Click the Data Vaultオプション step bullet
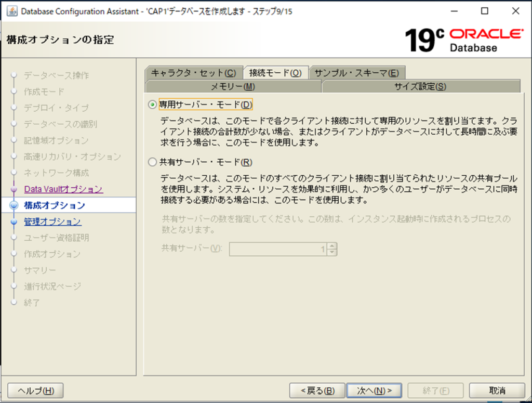This screenshot has width=532, height=403. [x=14, y=189]
